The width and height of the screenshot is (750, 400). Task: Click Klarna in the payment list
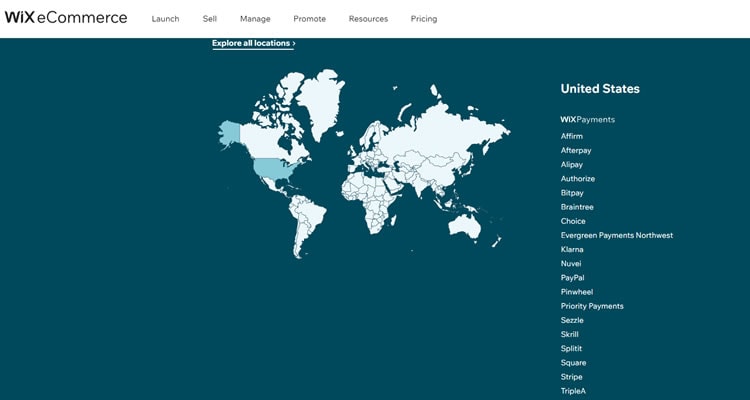pos(572,249)
